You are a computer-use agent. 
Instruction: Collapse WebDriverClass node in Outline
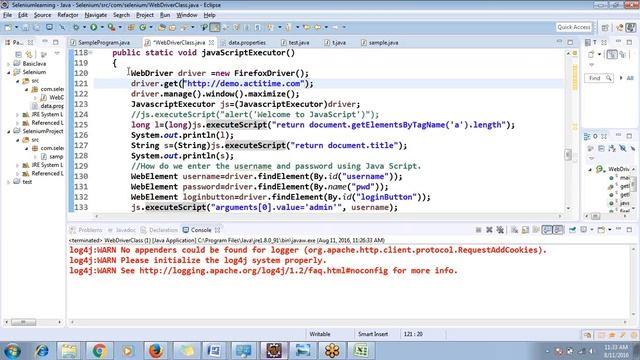pos(590,169)
